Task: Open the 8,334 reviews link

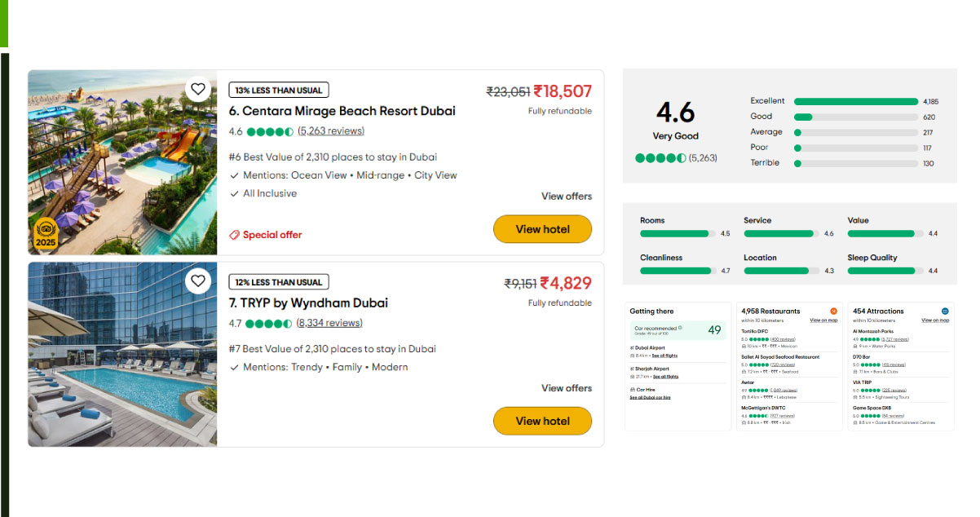Action: click(x=329, y=324)
